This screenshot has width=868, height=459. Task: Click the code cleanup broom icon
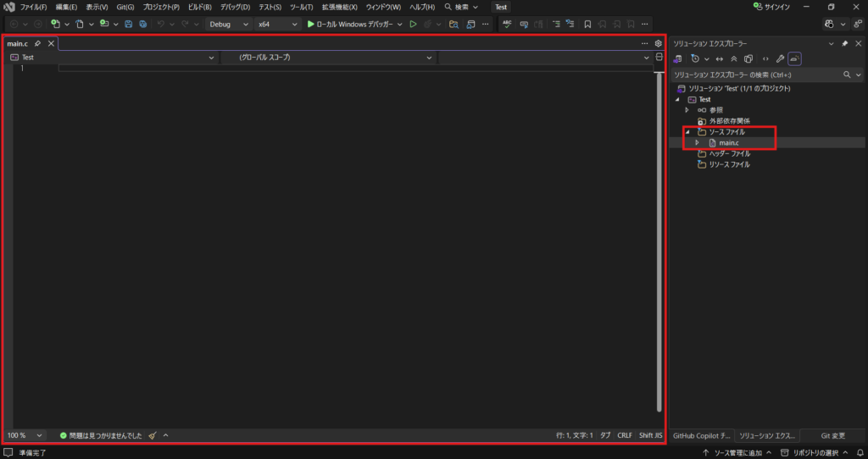coord(152,435)
